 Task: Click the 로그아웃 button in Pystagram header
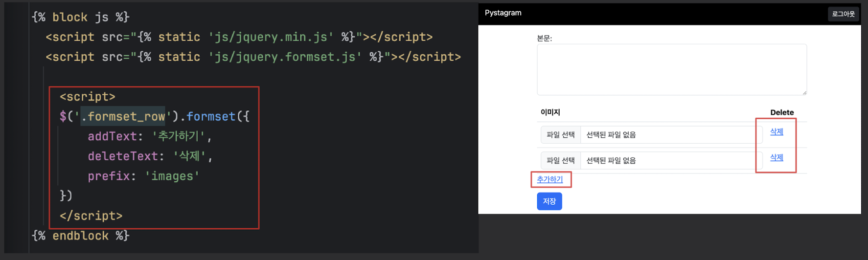click(843, 14)
